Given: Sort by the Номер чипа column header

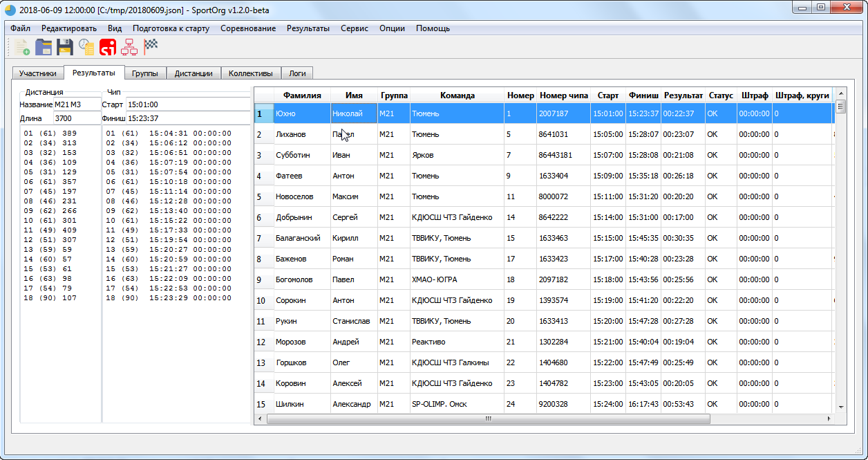Looking at the screenshot, I should (x=564, y=95).
